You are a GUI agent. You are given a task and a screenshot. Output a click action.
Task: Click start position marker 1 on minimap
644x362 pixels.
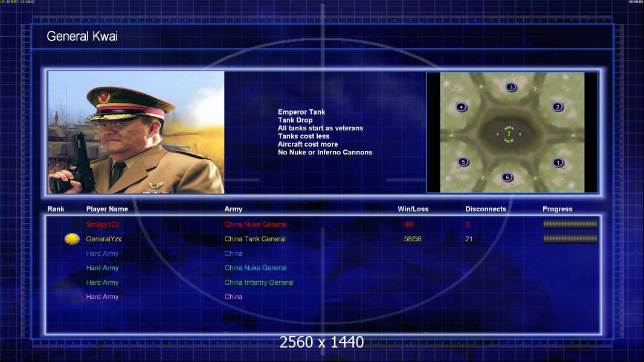pos(558,163)
